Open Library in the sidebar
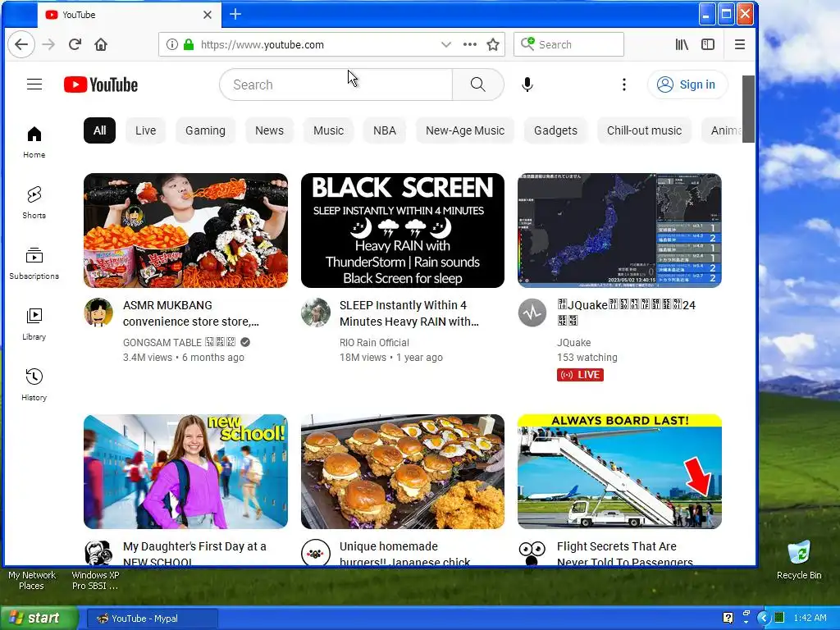Image resolution: width=840 pixels, height=630 pixels. point(34,324)
